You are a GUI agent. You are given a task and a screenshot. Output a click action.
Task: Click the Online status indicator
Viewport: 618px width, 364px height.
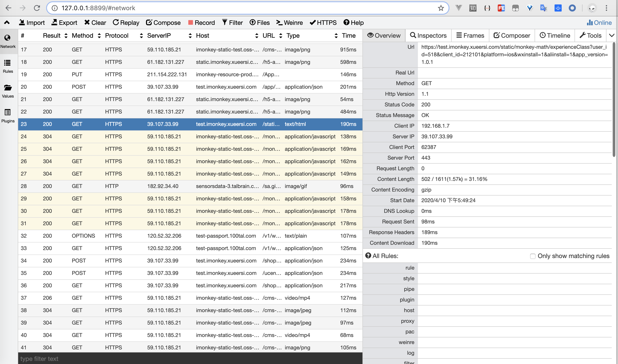point(599,23)
